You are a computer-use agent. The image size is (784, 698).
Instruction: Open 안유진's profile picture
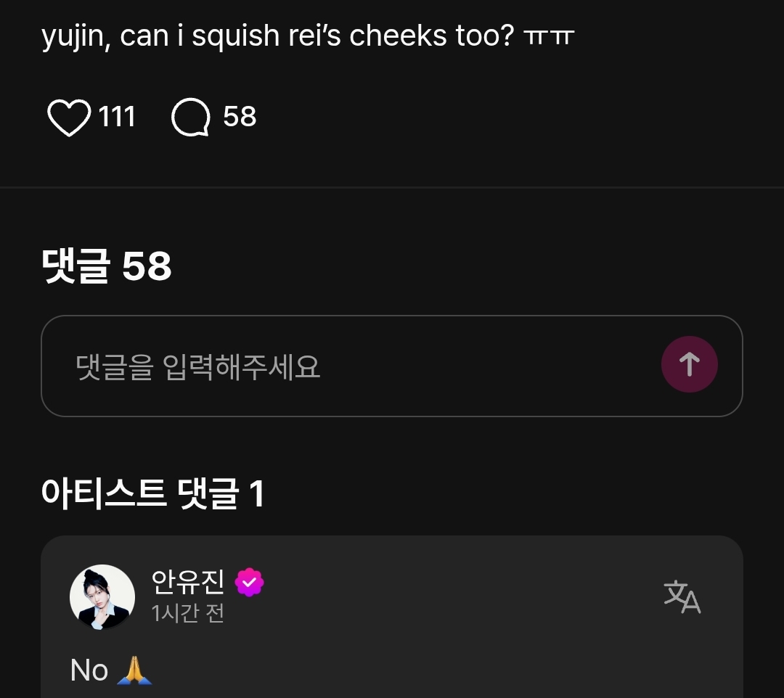tap(102, 596)
